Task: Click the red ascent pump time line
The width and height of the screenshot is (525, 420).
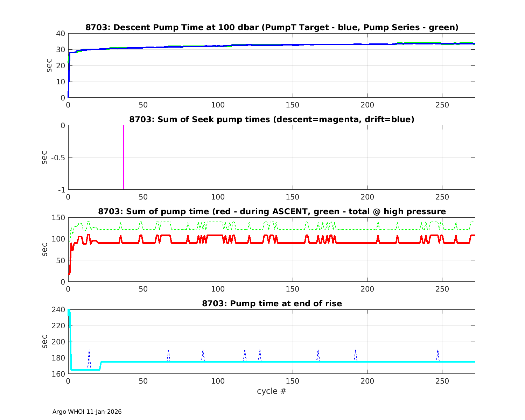Action: pos(350,243)
